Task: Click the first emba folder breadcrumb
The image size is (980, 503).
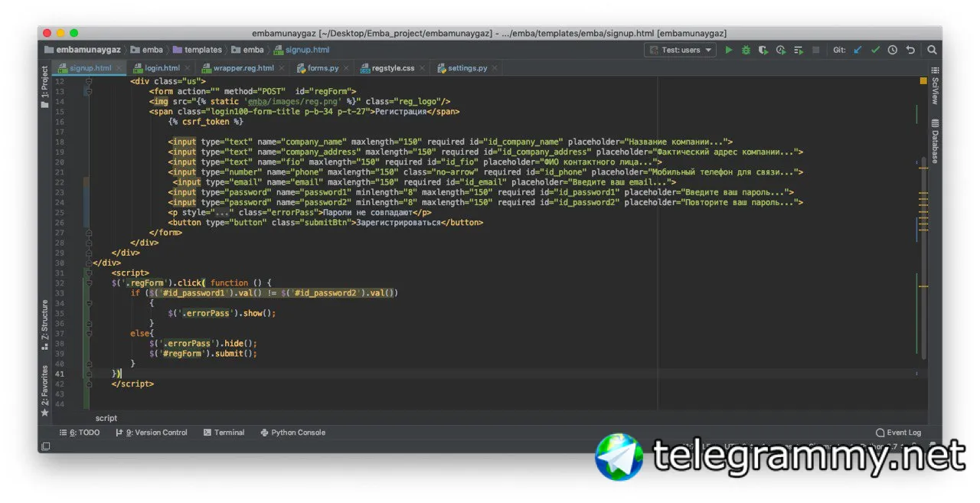Action: [x=146, y=50]
